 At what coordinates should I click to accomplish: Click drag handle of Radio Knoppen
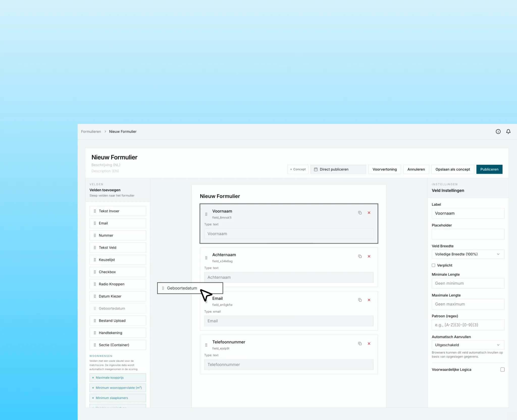[x=95, y=284]
